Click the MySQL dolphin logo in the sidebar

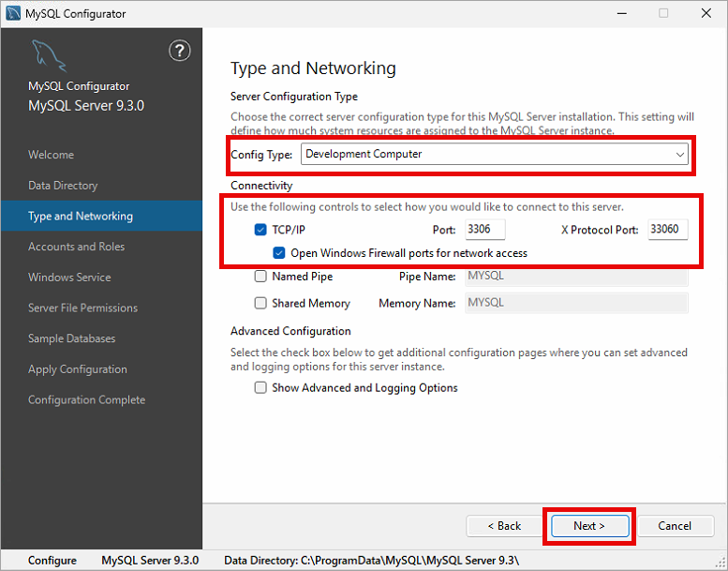(50, 55)
